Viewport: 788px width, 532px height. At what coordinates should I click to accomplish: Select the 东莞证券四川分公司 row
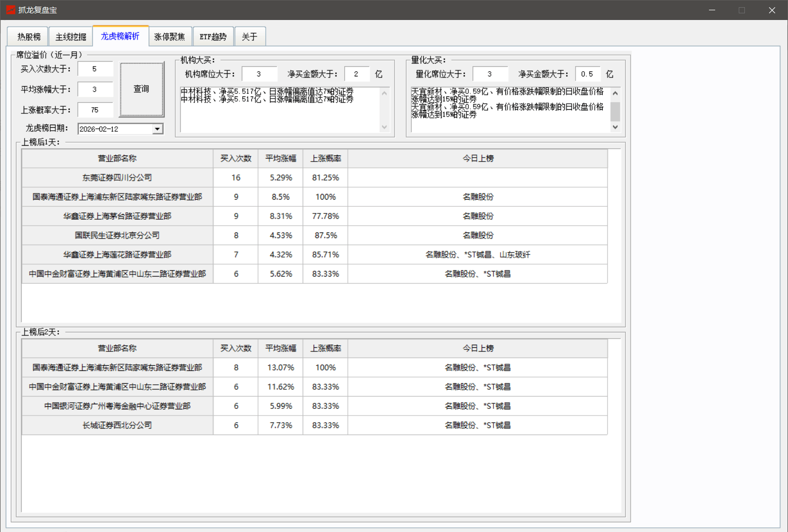(x=117, y=178)
